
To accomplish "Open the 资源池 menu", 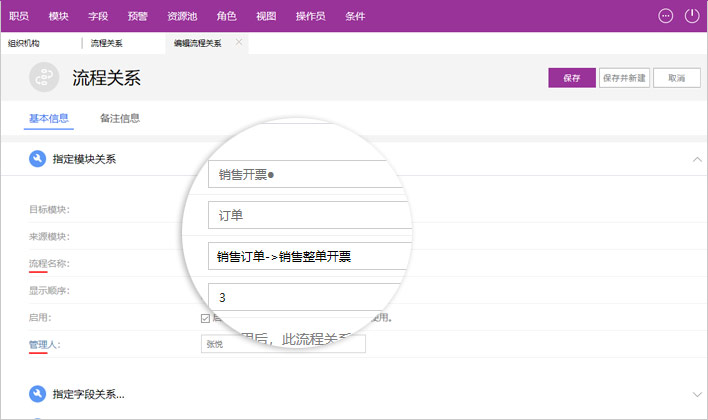I will tap(182, 16).
